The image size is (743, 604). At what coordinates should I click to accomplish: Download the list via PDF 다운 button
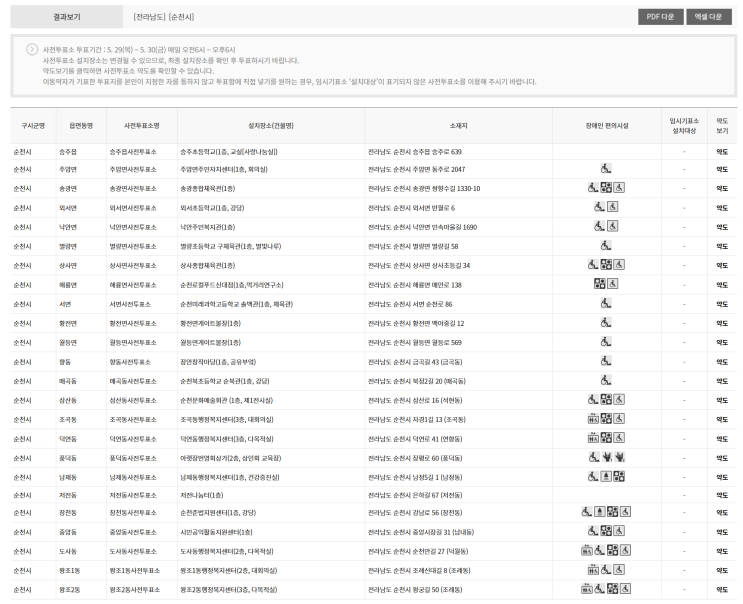pyautogui.click(x=661, y=17)
